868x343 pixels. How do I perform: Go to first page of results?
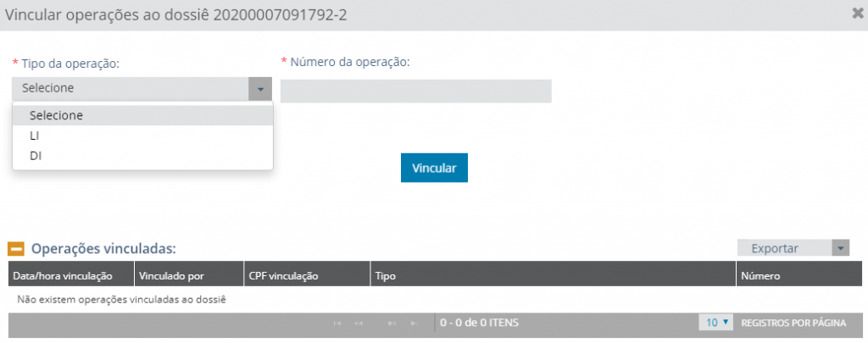[x=337, y=323]
